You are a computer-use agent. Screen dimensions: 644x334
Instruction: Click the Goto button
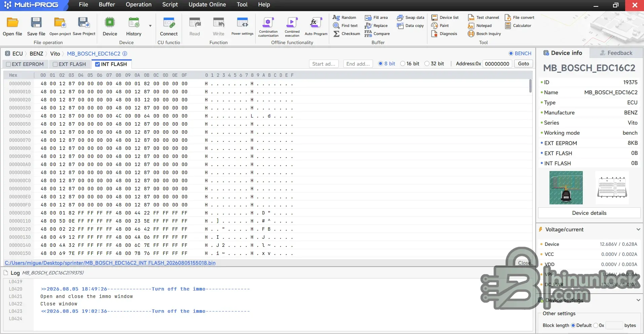tap(523, 64)
